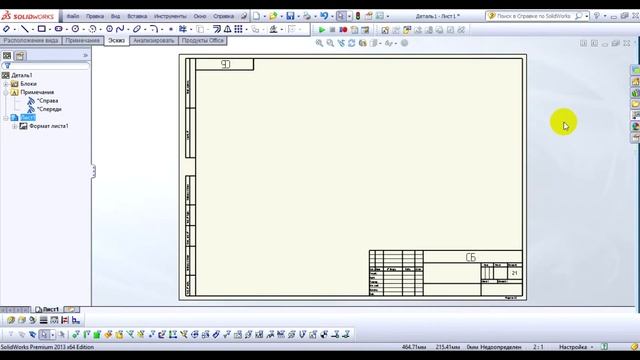Select the Лист1 sheet tab at bottom
This screenshot has height=360, width=640.
[47, 309]
